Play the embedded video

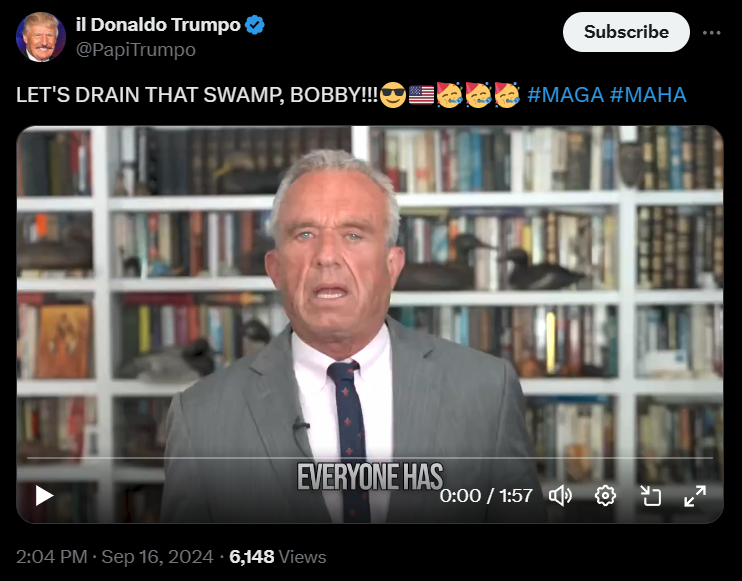coord(44,495)
